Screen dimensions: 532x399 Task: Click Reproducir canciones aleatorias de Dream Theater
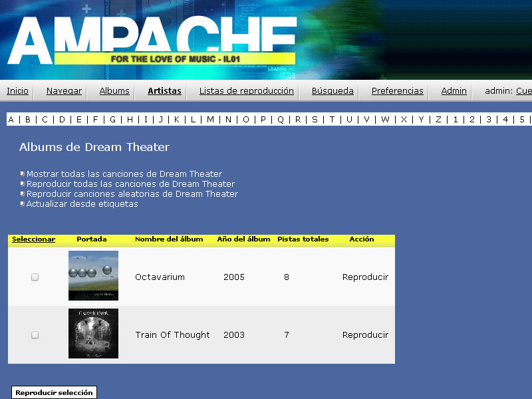click(x=132, y=194)
